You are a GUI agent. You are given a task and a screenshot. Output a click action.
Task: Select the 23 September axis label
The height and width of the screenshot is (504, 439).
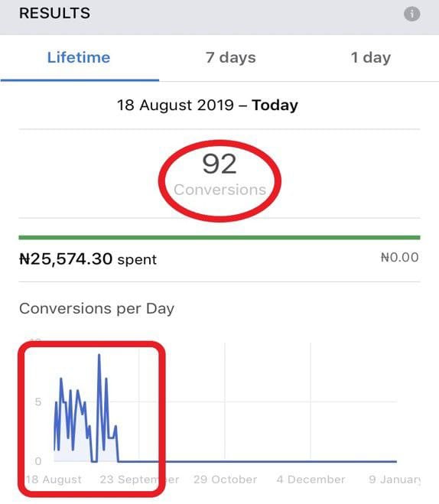[x=139, y=480]
